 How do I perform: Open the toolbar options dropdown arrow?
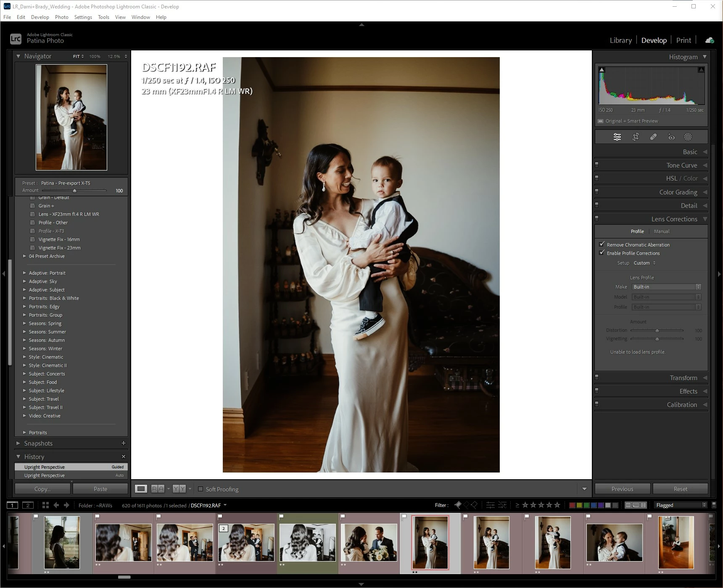click(584, 489)
